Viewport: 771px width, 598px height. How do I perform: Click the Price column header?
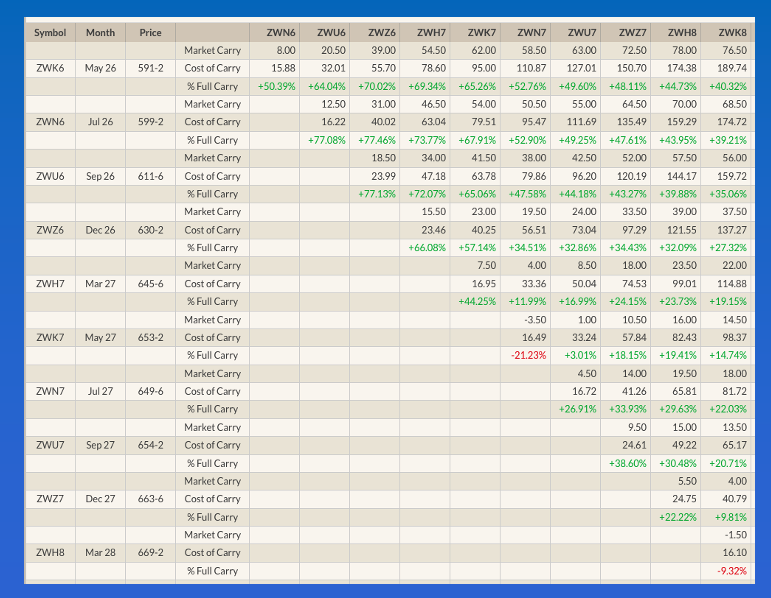[150, 32]
